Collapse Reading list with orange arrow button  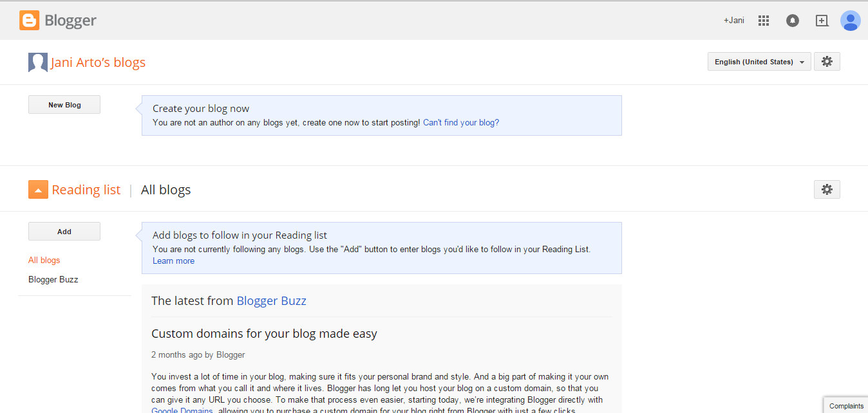point(38,190)
